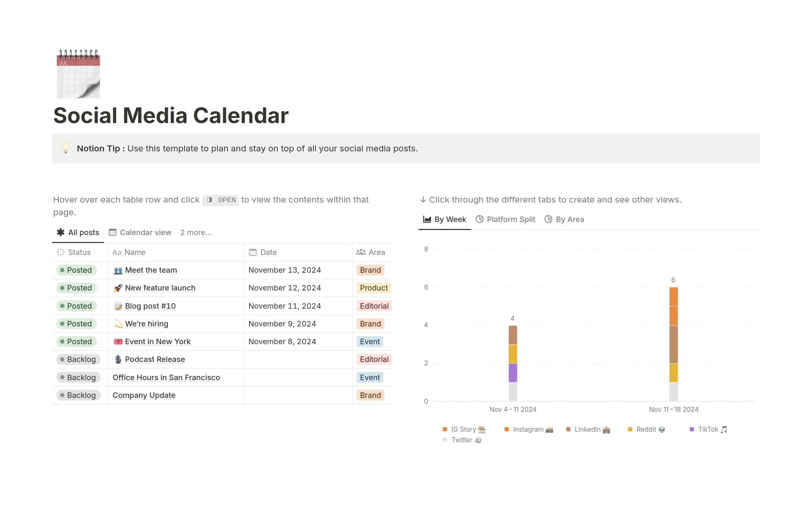Click the Aa icon in the Name column header

(117, 252)
